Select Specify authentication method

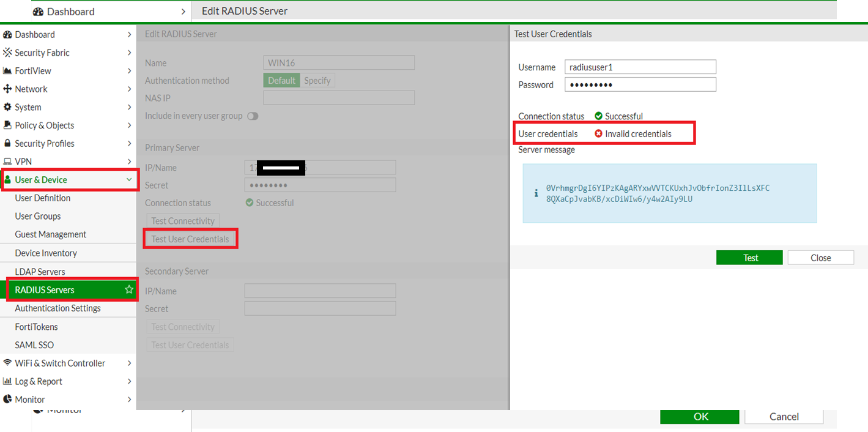point(317,81)
